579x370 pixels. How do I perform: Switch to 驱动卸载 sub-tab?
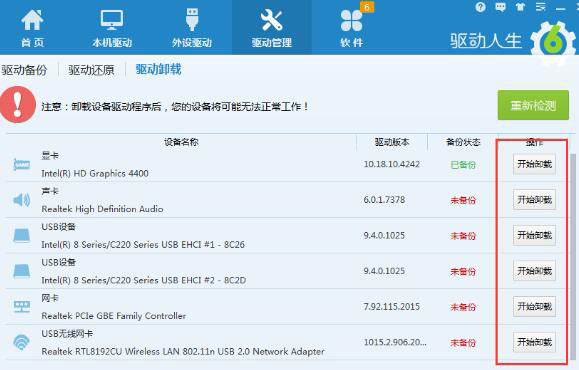coord(158,69)
